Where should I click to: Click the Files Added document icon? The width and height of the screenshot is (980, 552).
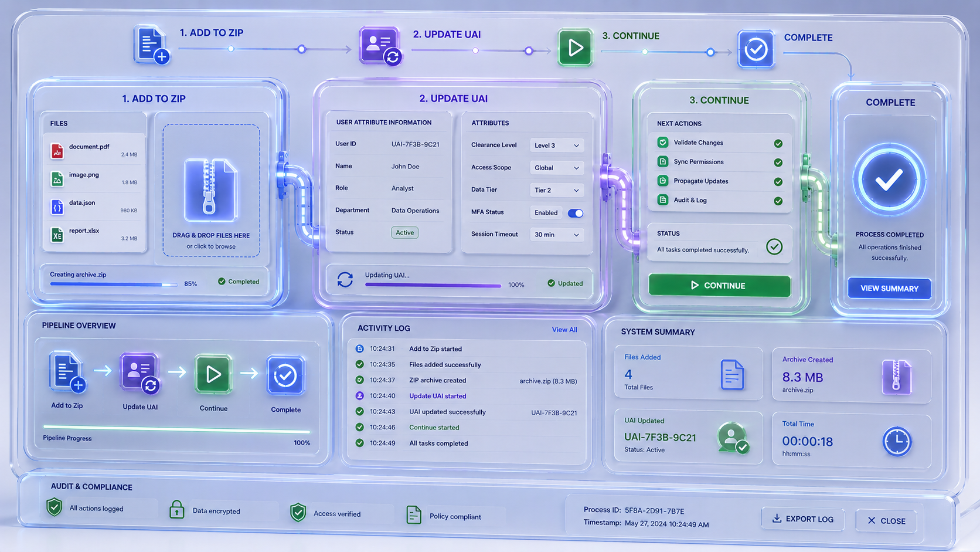(x=732, y=375)
